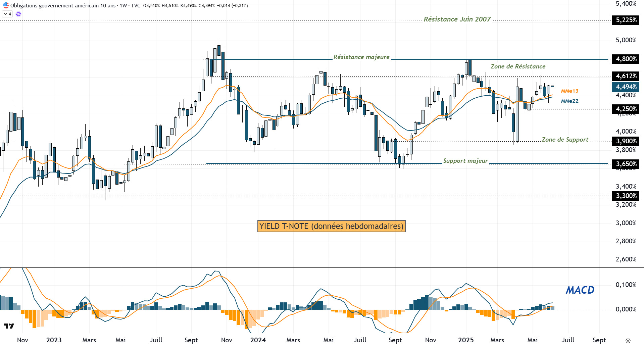Click the 4,800% resistance price tag
This screenshot has height=346, width=644.
(626, 59)
